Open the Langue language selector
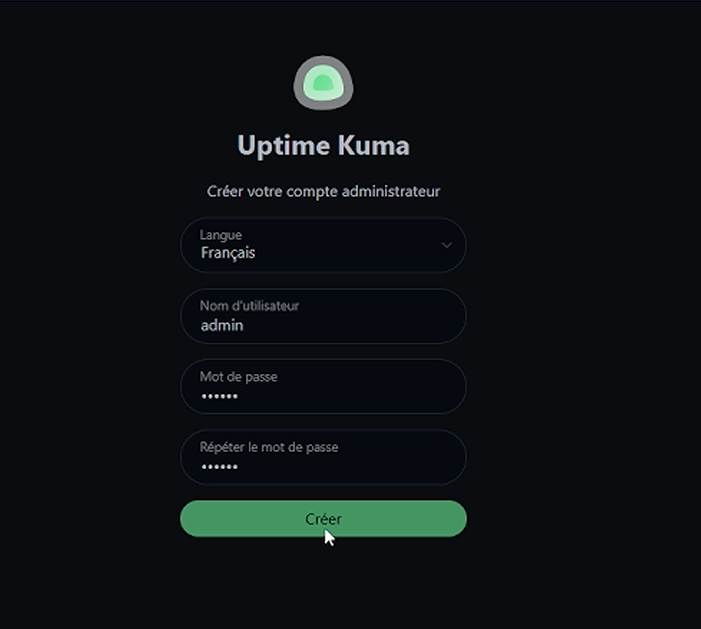 pyautogui.click(x=322, y=245)
